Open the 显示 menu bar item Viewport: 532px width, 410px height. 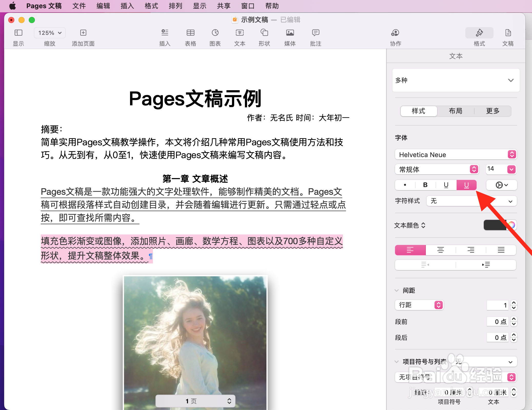click(200, 6)
